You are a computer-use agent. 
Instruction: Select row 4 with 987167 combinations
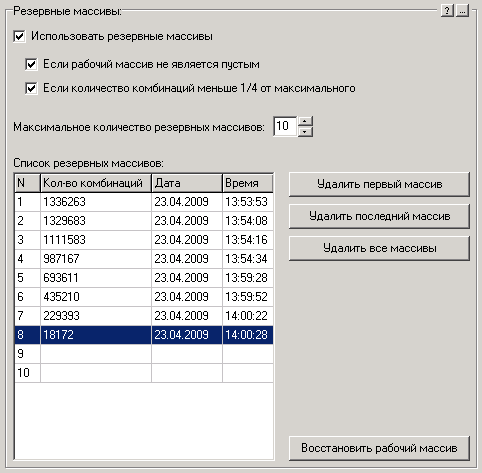point(144,259)
